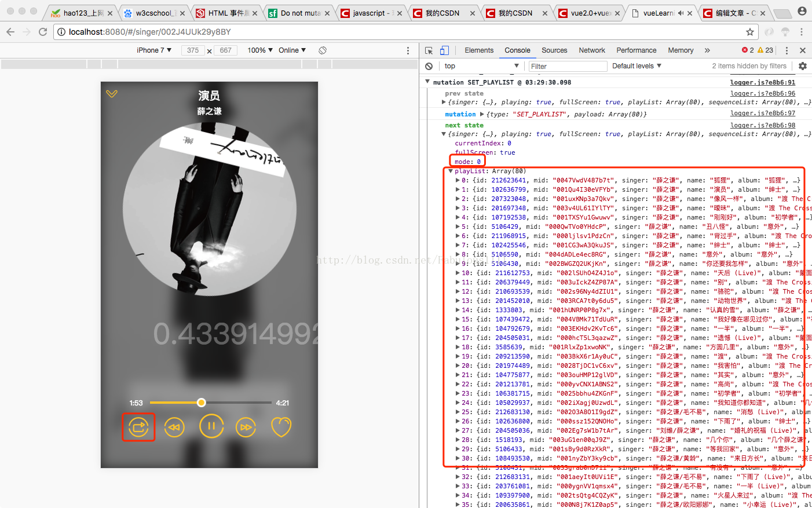Switch to the Sources tab
This screenshot has height=508, width=812.
(554, 50)
